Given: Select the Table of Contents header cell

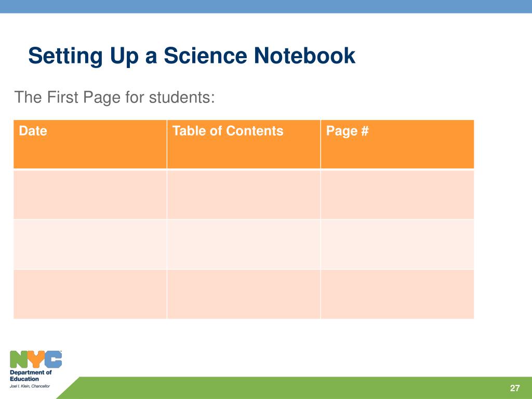Looking at the screenshot, I should click(x=244, y=144).
